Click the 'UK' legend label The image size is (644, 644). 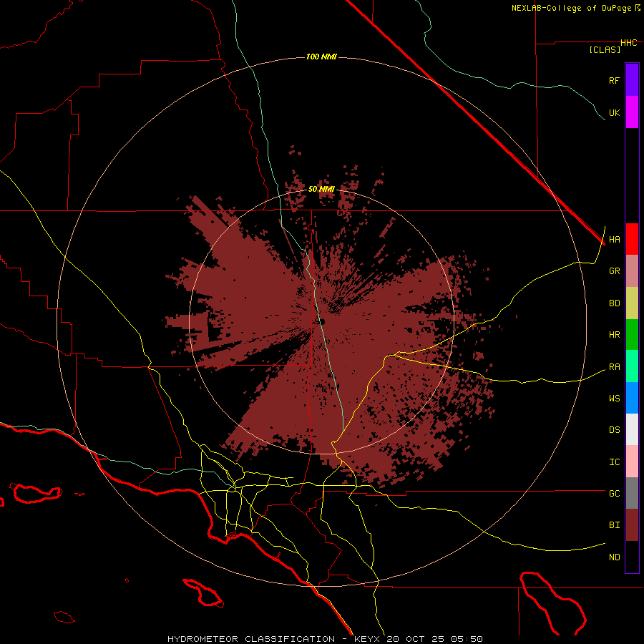pyautogui.click(x=614, y=112)
